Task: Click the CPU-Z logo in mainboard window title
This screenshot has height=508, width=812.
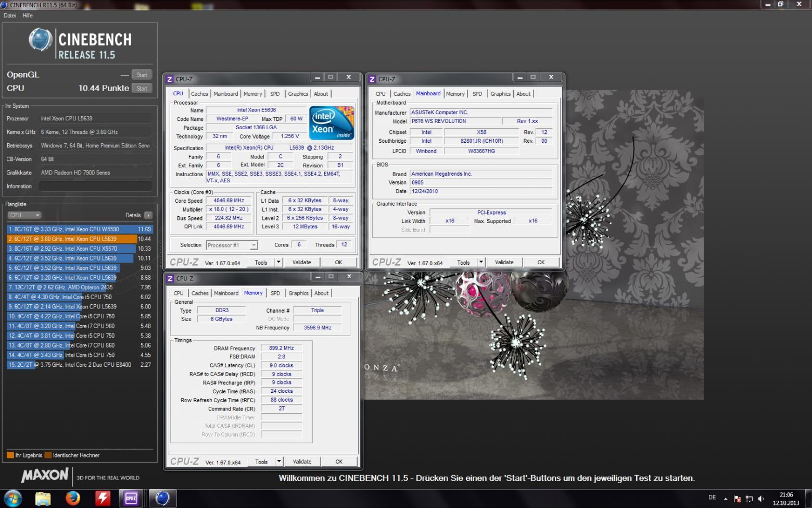Action: pyautogui.click(x=372, y=79)
